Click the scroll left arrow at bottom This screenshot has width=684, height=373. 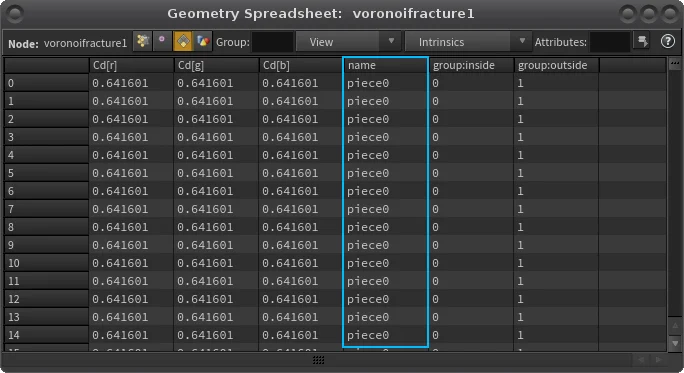tap(641, 359)
